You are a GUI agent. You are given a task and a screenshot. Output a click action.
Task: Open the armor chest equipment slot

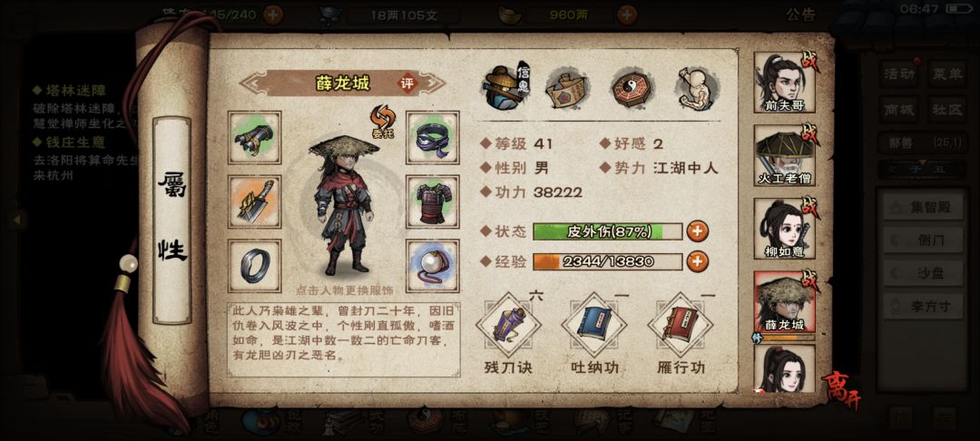click(x=433, y=201)
